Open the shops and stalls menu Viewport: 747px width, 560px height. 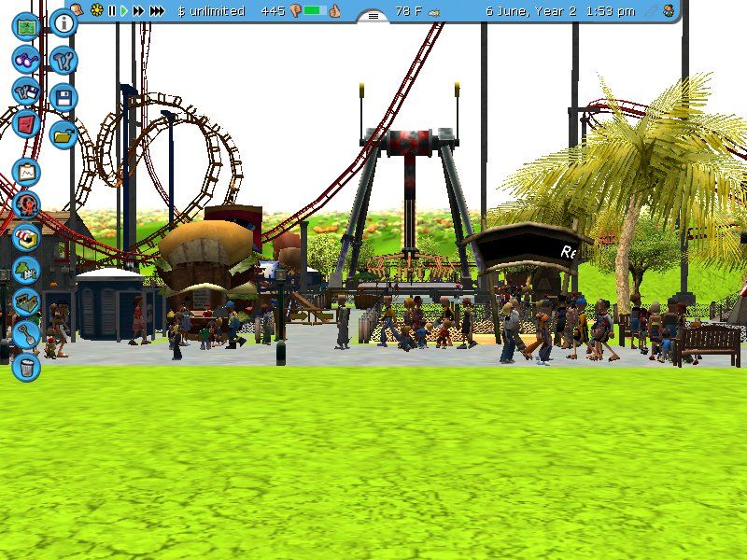(26, 238)
